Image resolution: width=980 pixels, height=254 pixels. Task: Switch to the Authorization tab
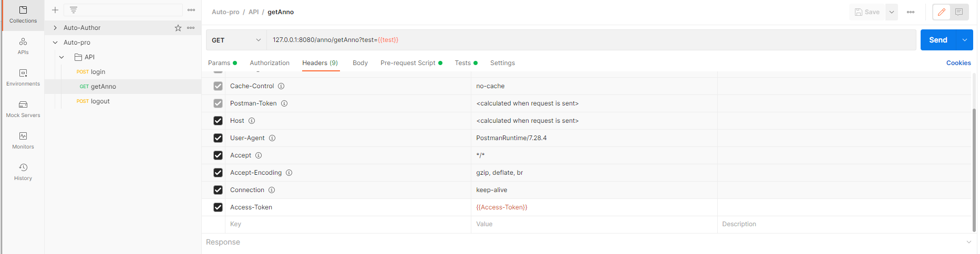(270, 63)
